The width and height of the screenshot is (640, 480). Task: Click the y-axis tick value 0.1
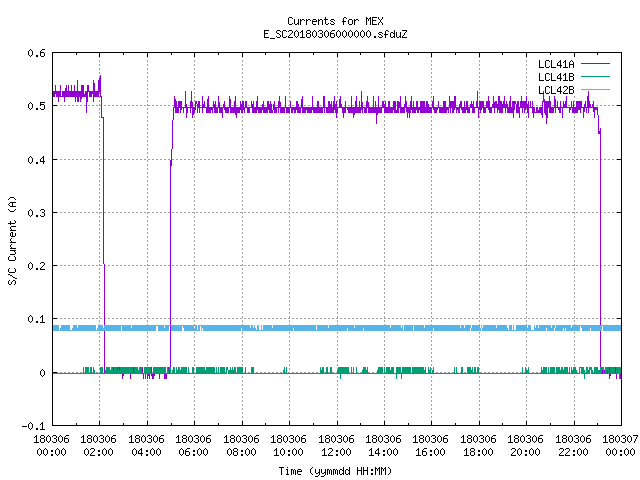36,319
